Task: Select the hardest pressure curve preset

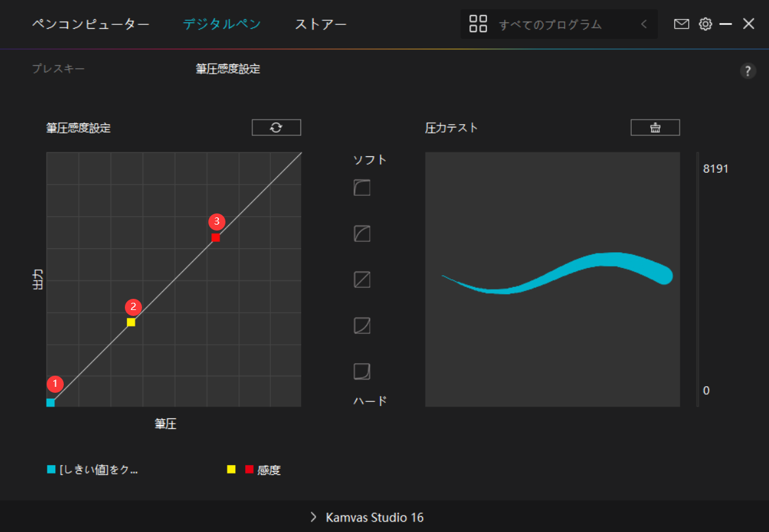Action: click(x=362, y=371)
